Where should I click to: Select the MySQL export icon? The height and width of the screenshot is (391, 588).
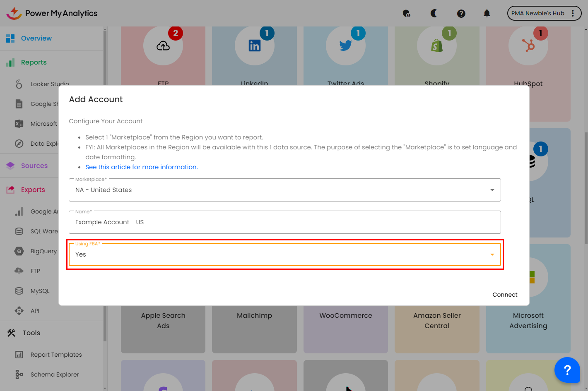coord(19,291)
